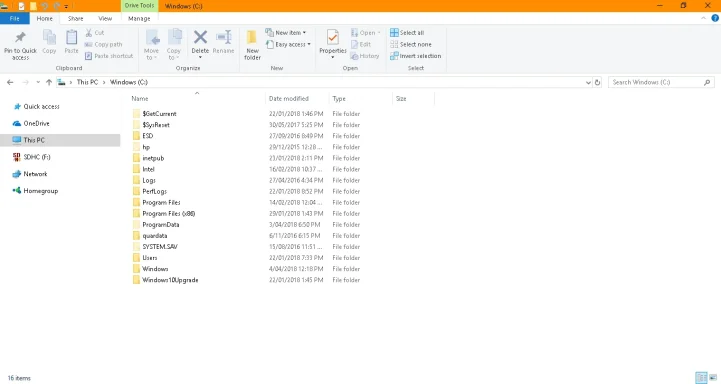Switch to the Manage ribbon tab
721x384 pixels.
click(x=139, y=18)
